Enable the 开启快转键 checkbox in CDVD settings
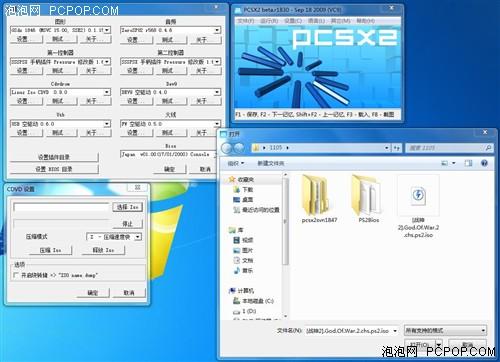The image size is (500, 362). pos(15,275)
